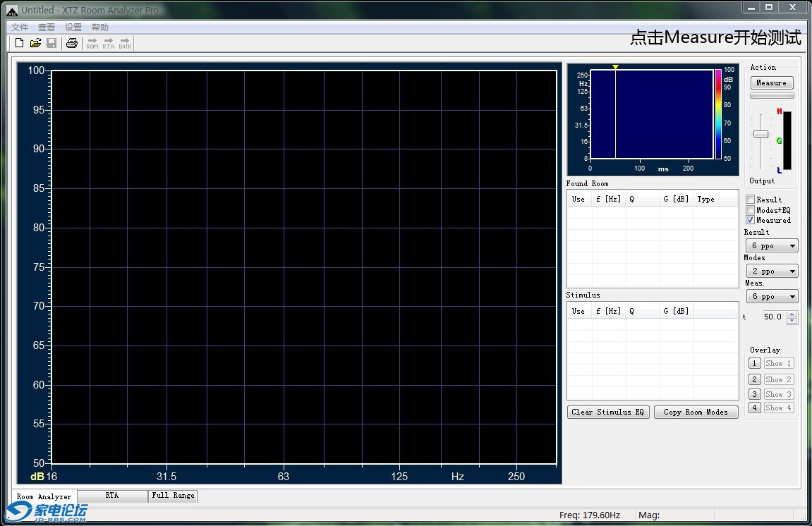Increase t value with up spinner arrow
This screenshot has height=526, width=812.
792,314
